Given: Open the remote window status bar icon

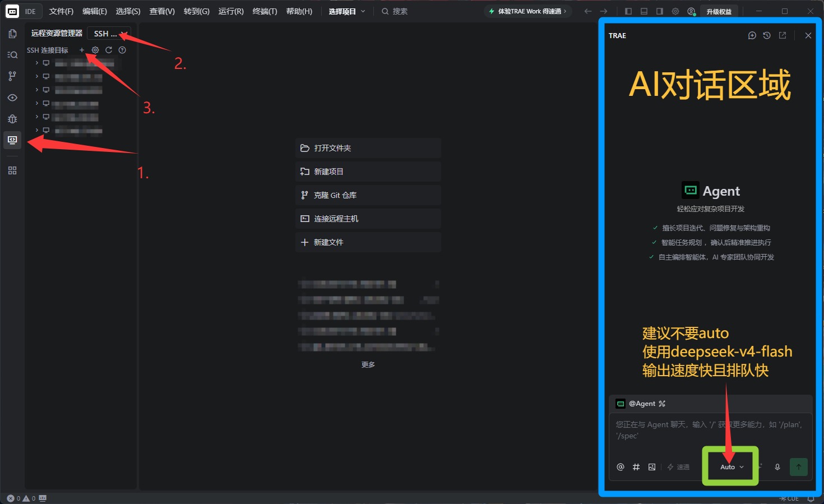Looking at the screenshot, I should [x=43, y=498].
